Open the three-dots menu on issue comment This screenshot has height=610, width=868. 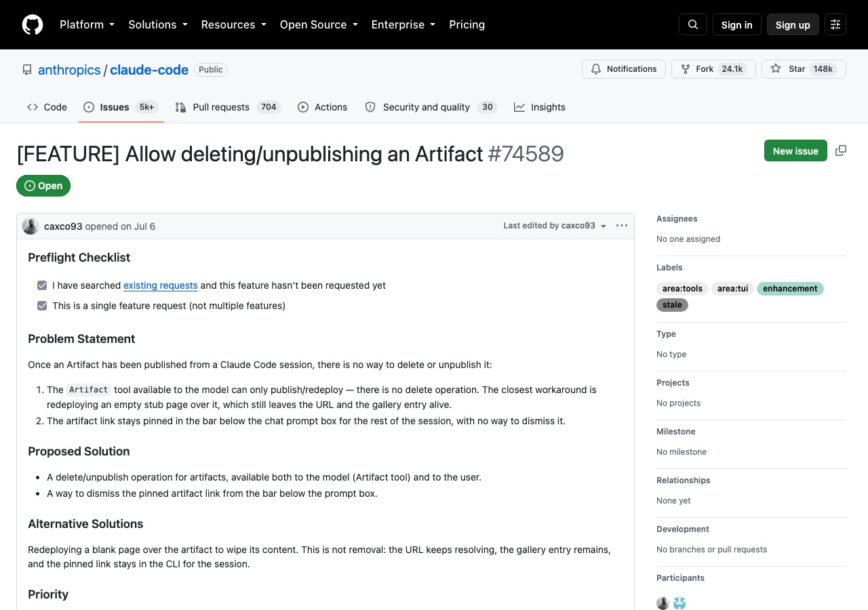point(622,226)
